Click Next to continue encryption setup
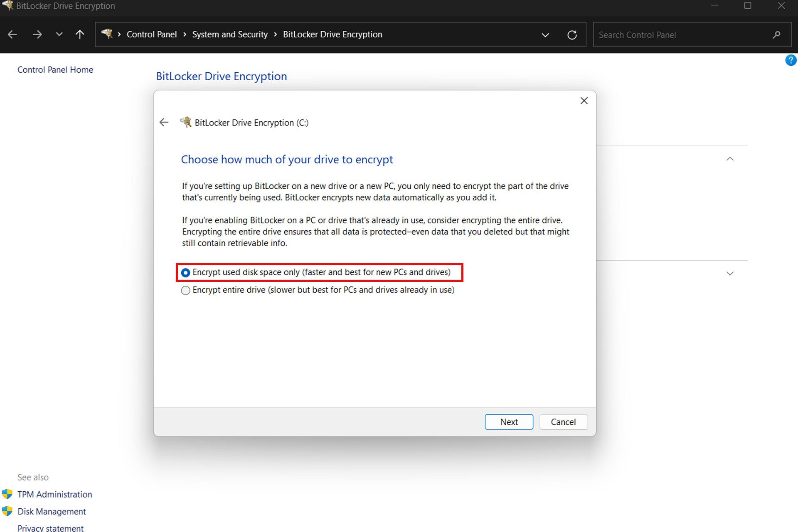 [x=509, y=422]
